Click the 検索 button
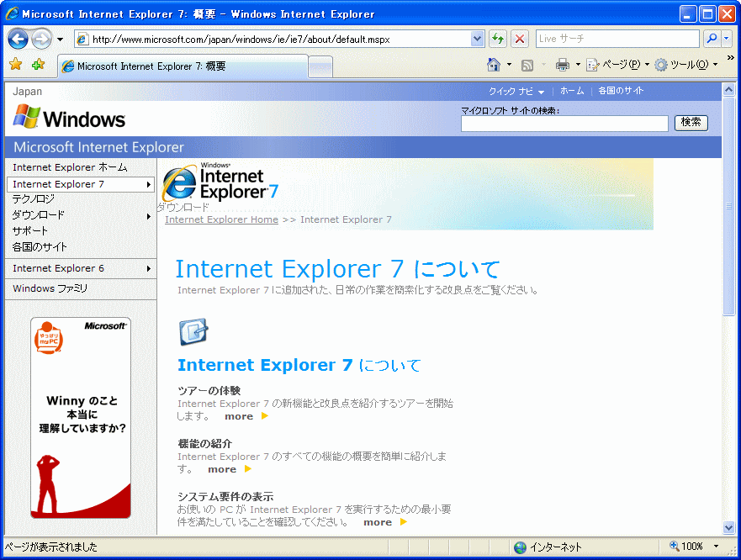741x560 pixels. tap(691, 123)
